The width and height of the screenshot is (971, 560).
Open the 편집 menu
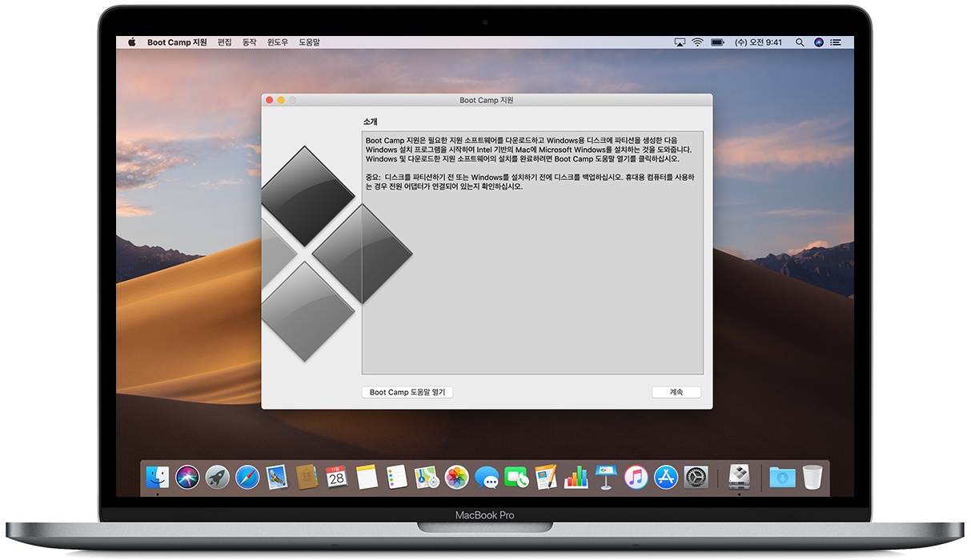click(225, 42)
